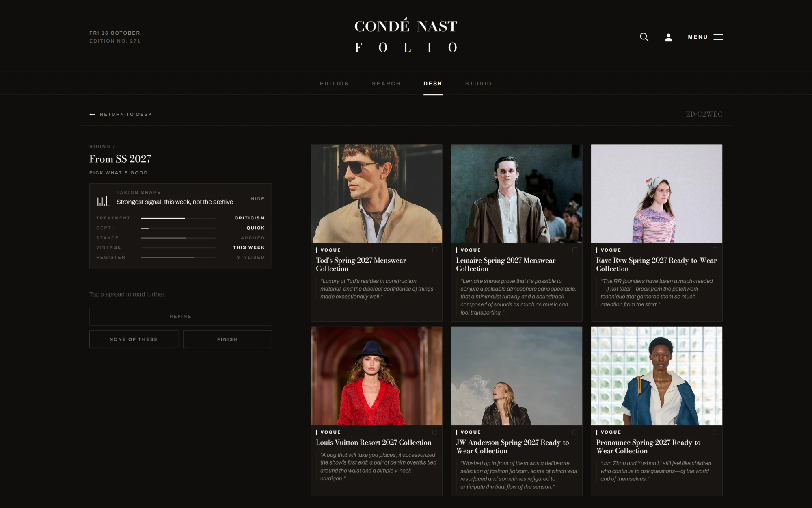Open Tod's Spring 2027 Menswear Collection title
812x508 pixels.
pyautogui.click(x=361, y=265)
